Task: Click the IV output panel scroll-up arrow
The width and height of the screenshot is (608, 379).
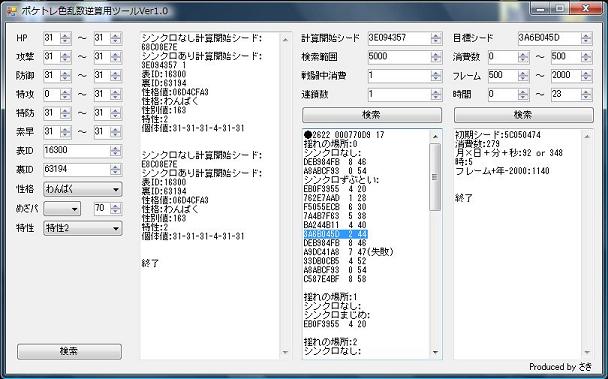Action: 285,40
